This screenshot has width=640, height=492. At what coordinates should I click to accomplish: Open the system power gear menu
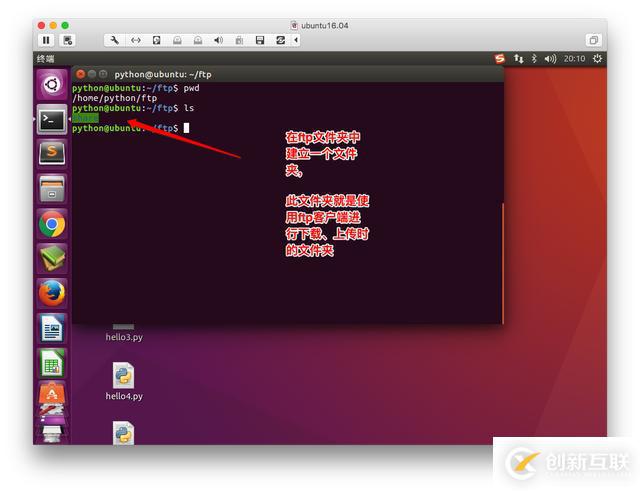click(x=597, y=58)
